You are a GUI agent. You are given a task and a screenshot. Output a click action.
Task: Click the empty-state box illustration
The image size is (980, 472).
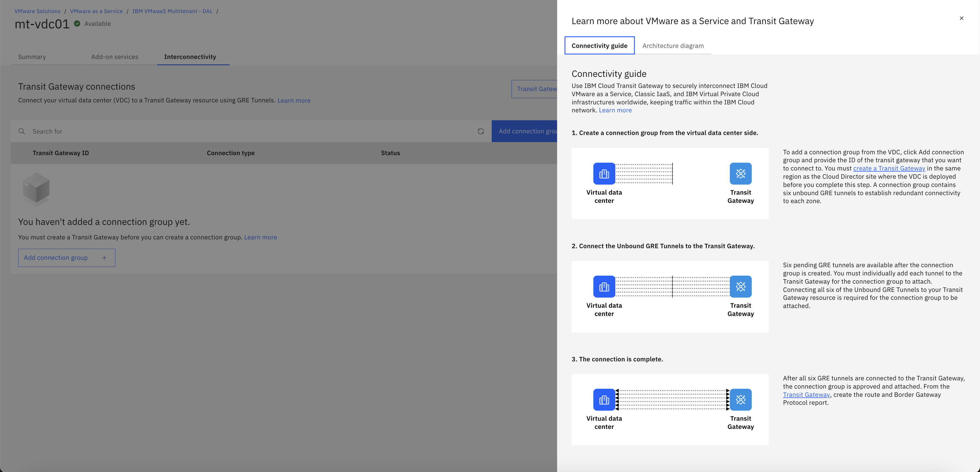(x=36, y=189)
